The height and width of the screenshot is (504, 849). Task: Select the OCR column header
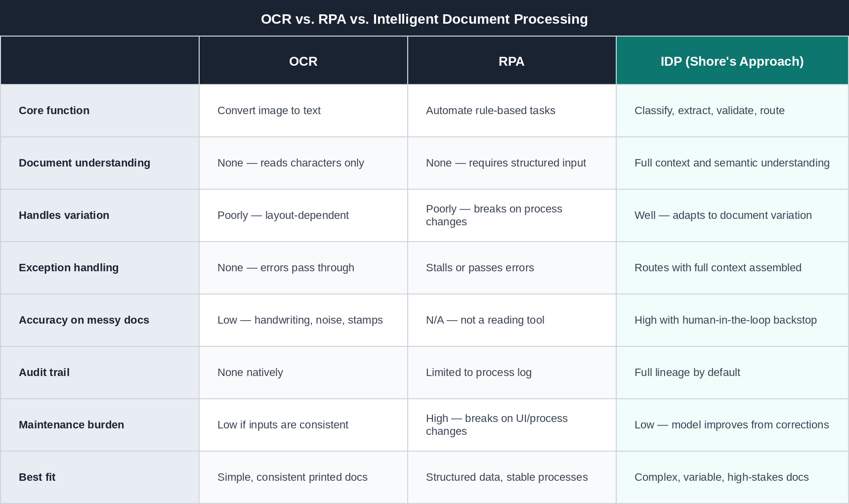(303, 61)
